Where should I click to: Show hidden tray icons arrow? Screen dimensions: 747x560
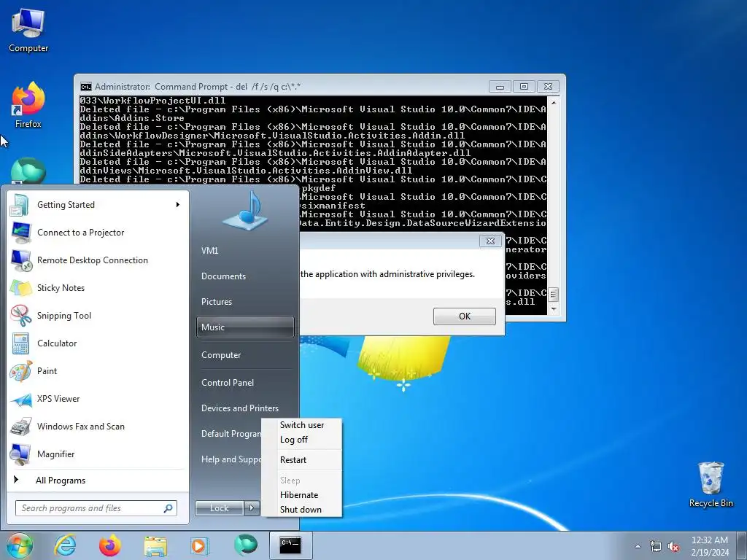(638, 546)
